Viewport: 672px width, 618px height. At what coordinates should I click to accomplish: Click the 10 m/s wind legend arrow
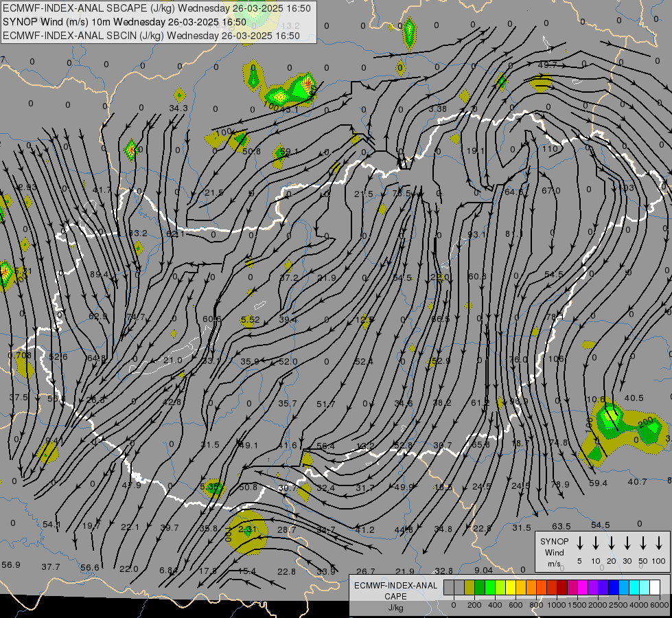[596, 543]
